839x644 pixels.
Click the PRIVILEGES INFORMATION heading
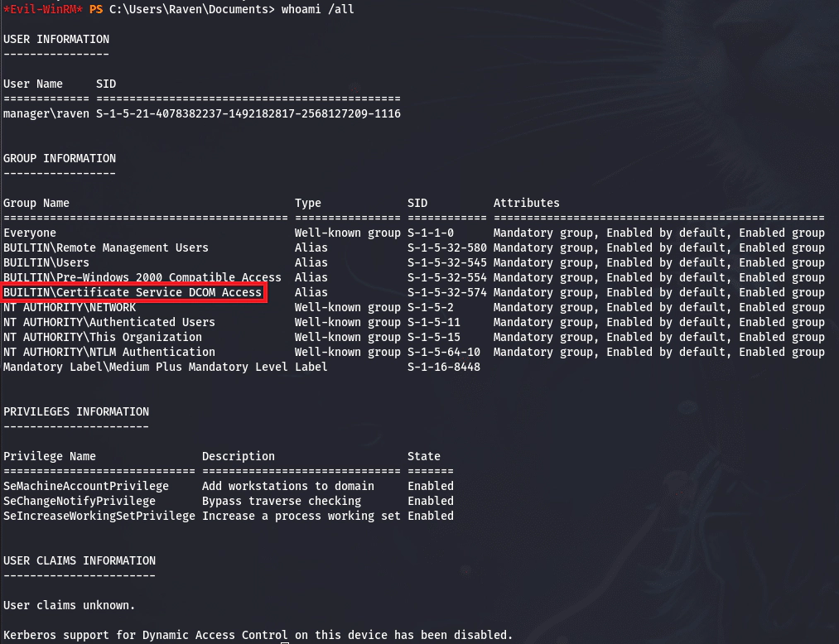coord(76,411)
